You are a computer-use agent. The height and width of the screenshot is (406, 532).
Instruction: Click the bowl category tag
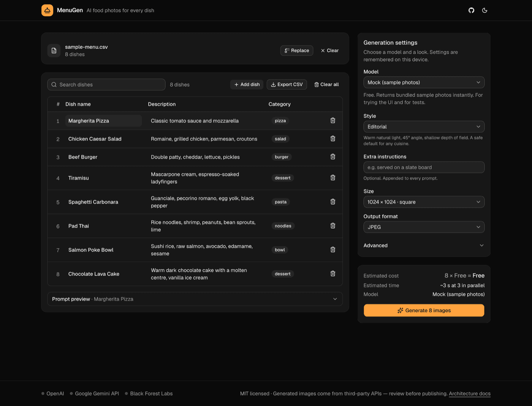coord(280,250)
